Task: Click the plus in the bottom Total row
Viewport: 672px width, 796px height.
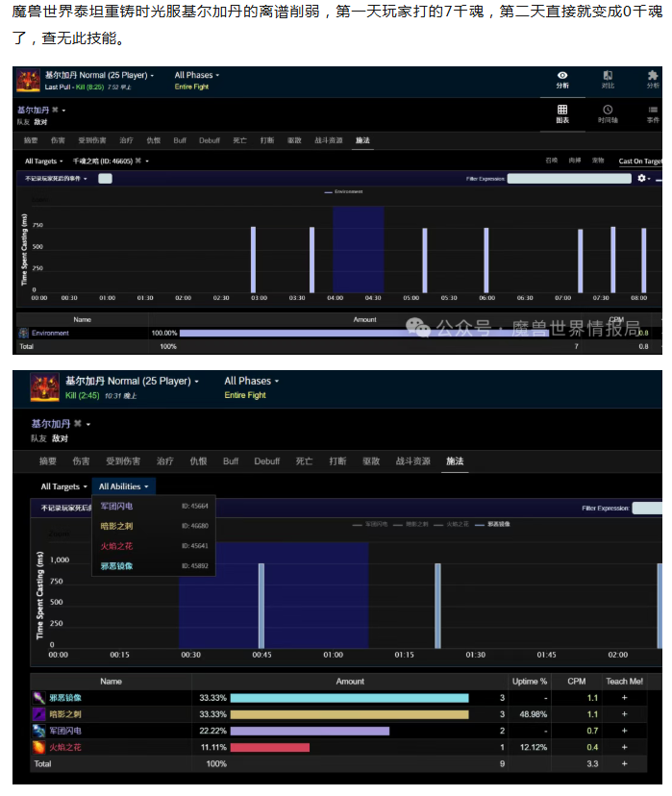Action: point(624,763)
